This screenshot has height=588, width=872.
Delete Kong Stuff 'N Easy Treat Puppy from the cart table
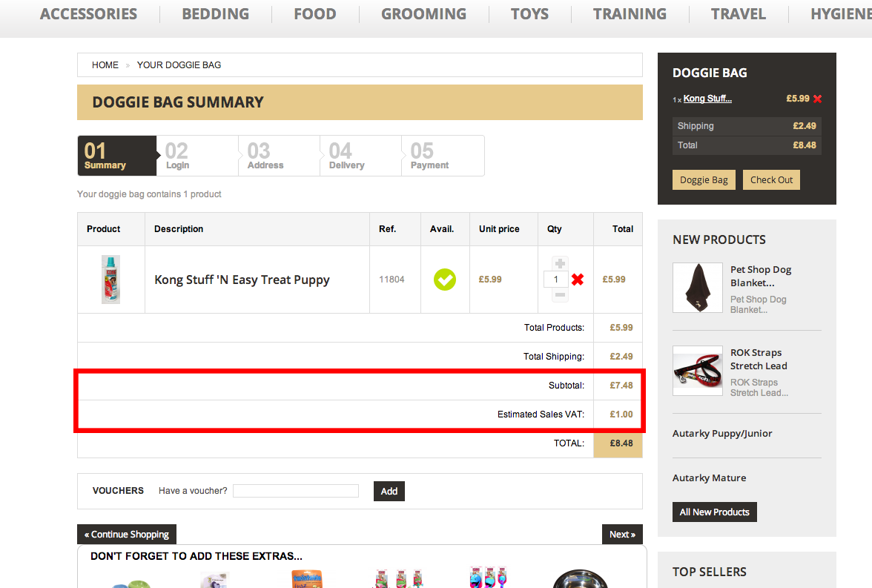coord(577,280)
